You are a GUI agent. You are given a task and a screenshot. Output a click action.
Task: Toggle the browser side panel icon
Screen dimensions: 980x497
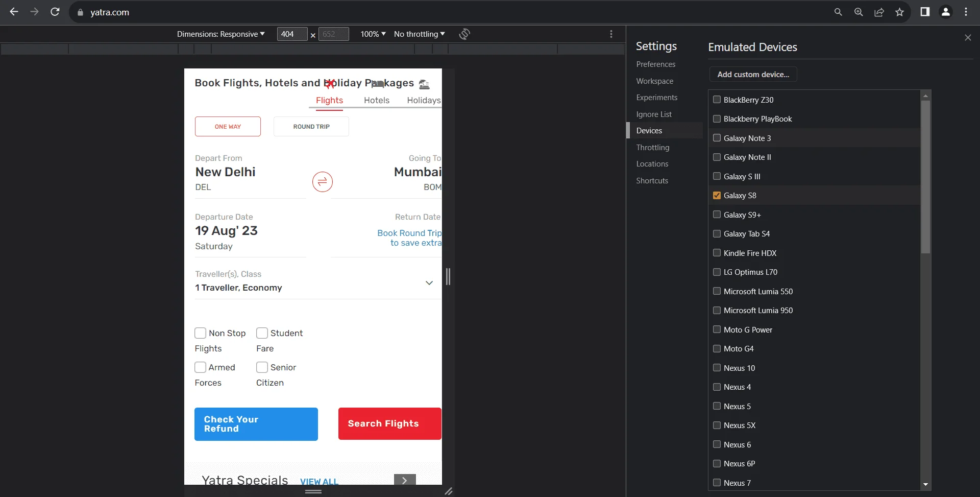click(925, 12)
